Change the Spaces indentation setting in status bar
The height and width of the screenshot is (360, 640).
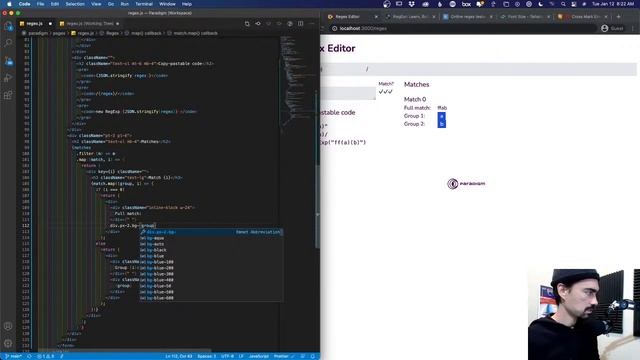pyautogui.click(x=207, y=356)
